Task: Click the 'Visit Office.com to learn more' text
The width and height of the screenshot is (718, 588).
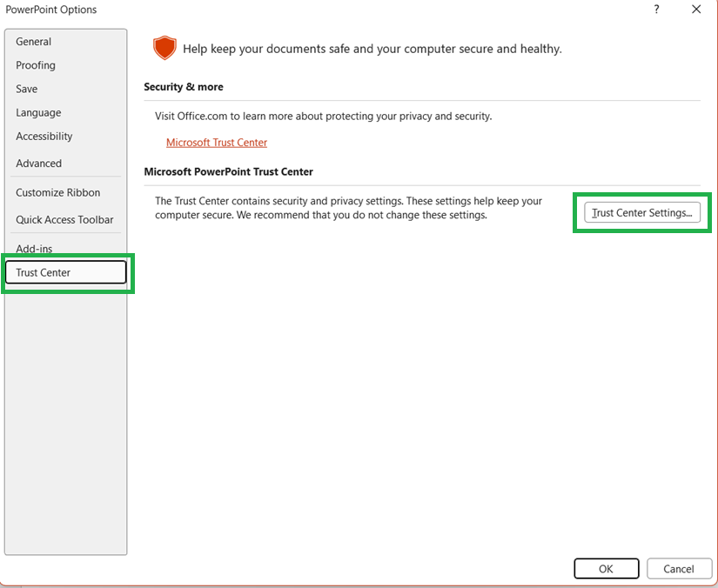Action: coord(323,117)
